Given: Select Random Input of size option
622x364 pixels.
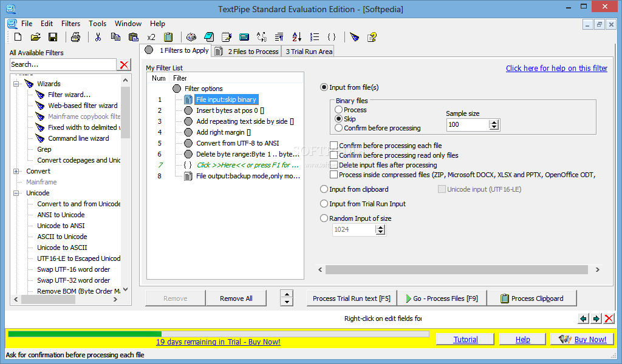Looking at the screenshot, I should click(x=324, y=218).
